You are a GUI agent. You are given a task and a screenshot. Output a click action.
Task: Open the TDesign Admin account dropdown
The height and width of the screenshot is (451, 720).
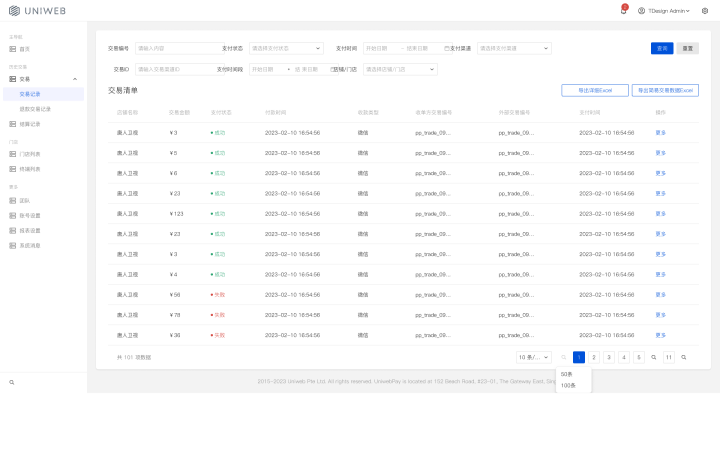(669, 11)
